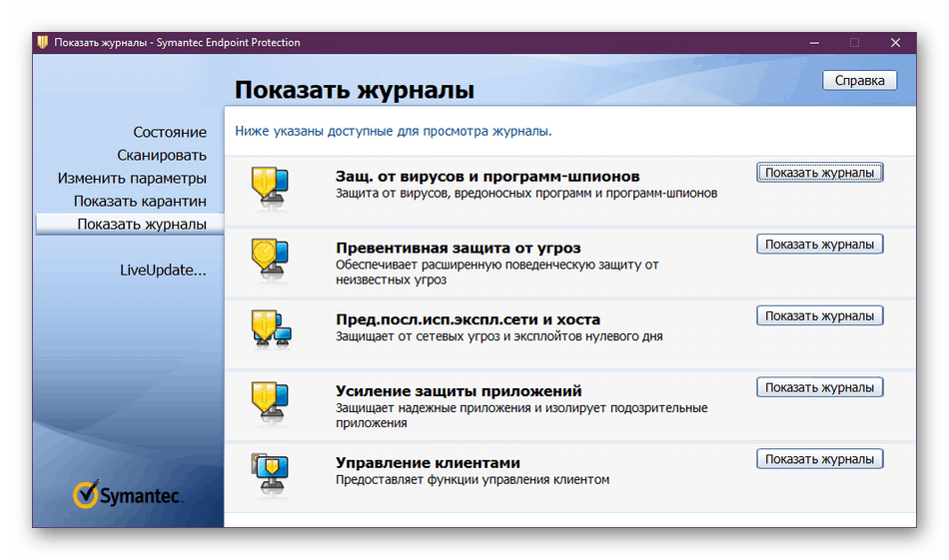
Task: Click the Symantec shield icon in title bar
Action: [x=42, y=42]
